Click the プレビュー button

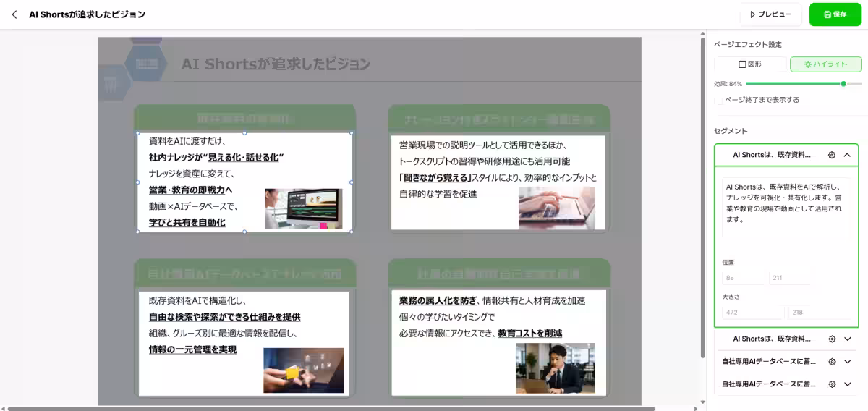coord(770,14)
